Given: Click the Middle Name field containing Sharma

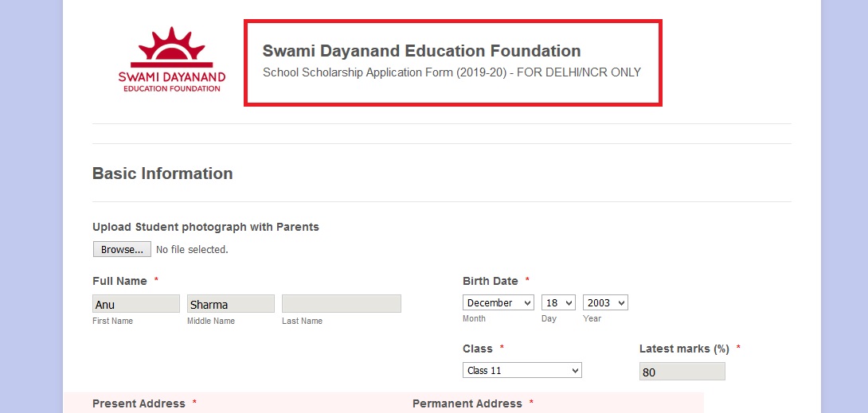Looking at the screenshot, I should coord(231,303).
